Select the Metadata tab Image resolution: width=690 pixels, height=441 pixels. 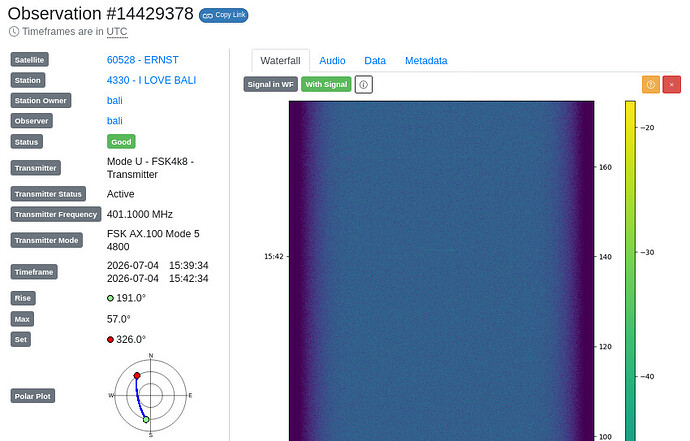(426, 61)
